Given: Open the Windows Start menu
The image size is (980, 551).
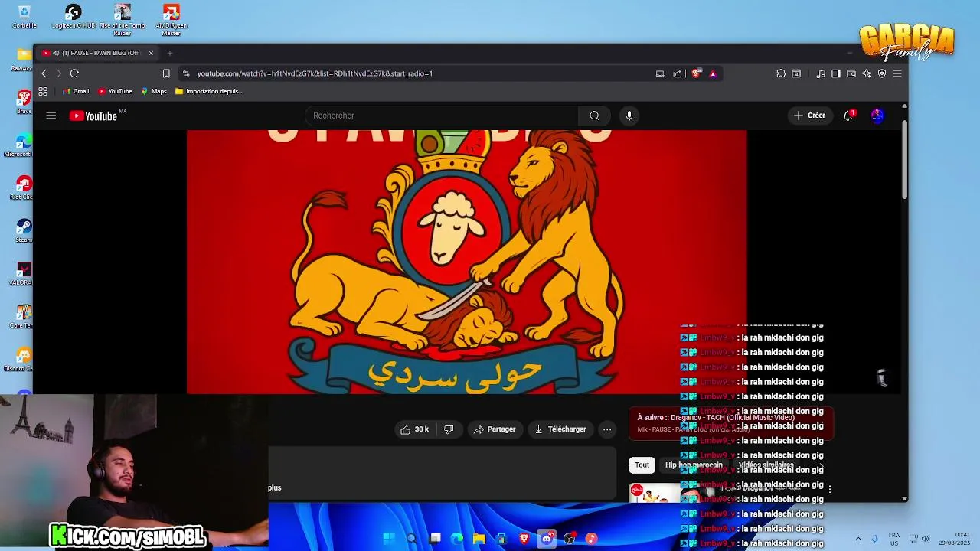Looking at the screenshot, I should pyautogui.click(x=389, y=539).
